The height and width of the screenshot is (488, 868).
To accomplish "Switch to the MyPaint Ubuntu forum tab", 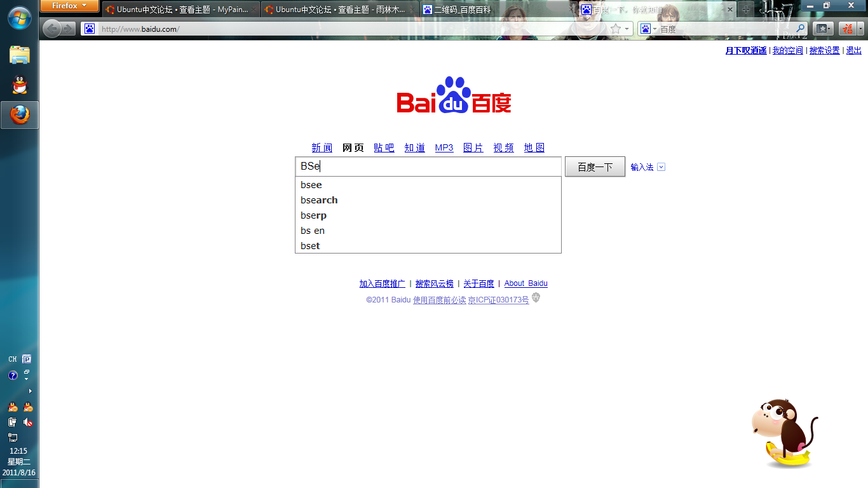I will tap(180, 10).
